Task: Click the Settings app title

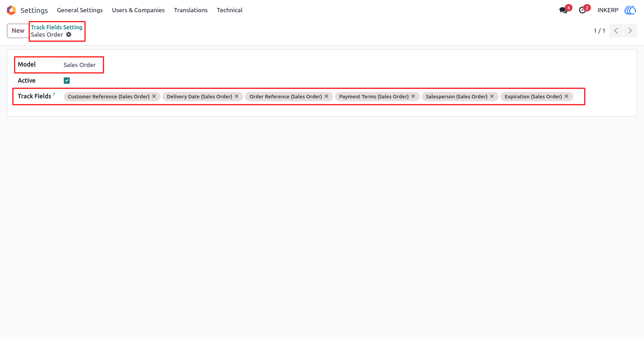Action: [34, 10]
